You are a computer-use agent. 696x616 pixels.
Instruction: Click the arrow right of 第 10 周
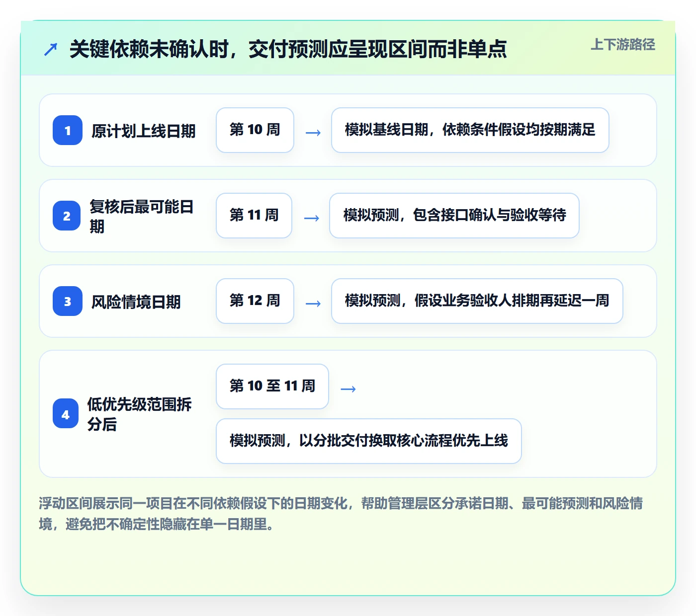point(313,133)
